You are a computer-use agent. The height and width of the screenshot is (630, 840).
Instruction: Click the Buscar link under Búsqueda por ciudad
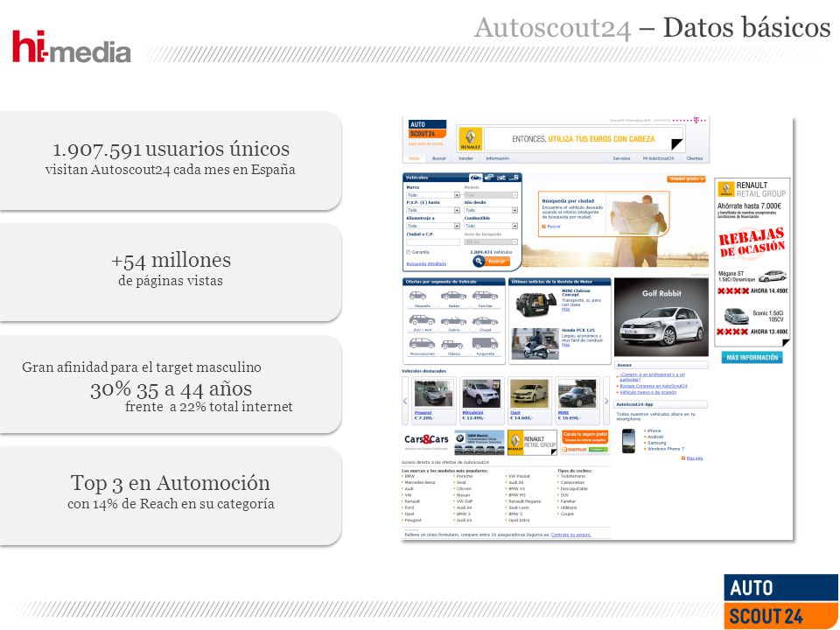(554, 227)
